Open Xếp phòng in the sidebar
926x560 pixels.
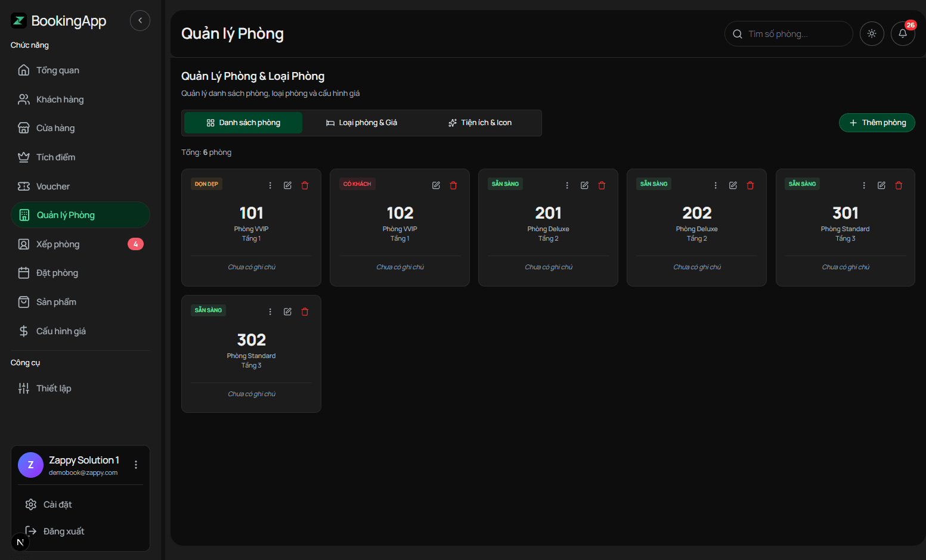[x=58, y=244]
